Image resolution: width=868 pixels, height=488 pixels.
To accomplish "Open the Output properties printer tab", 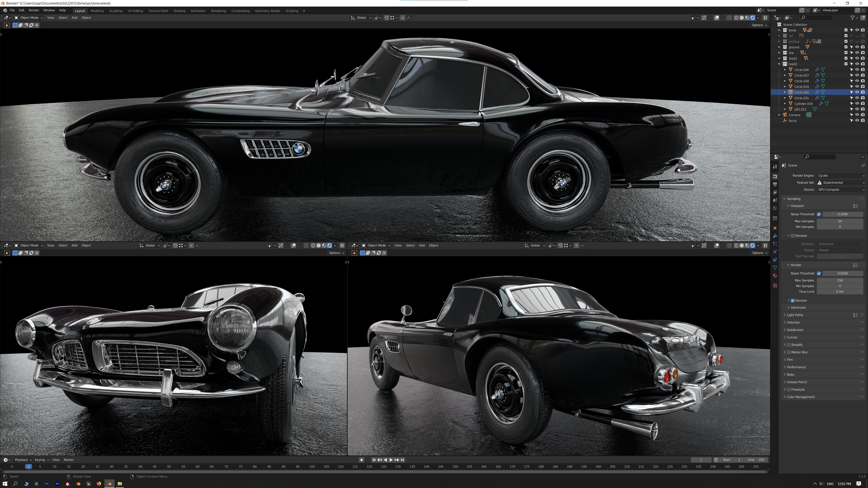I will click(775, 185).
